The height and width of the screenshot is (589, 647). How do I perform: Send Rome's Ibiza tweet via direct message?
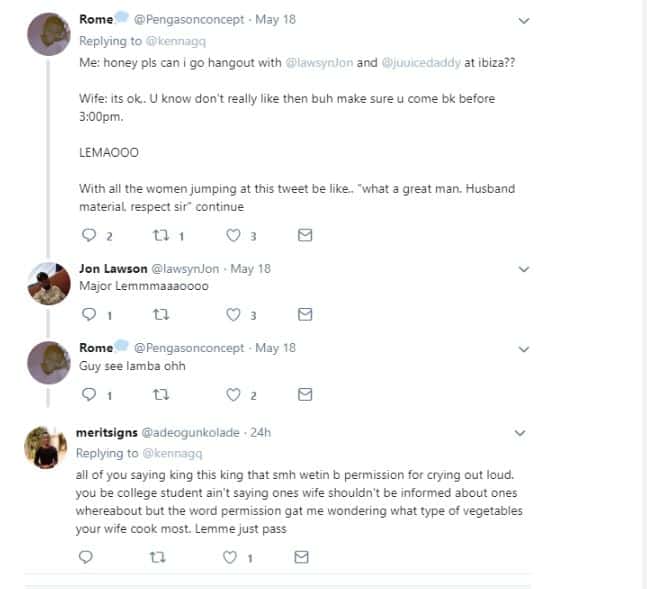coord(306,236)
